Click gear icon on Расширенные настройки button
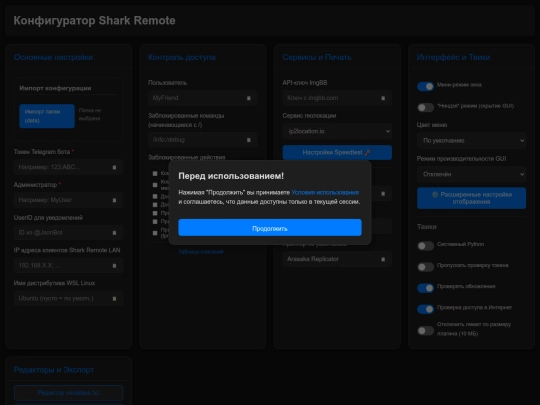 coord(435,195)
